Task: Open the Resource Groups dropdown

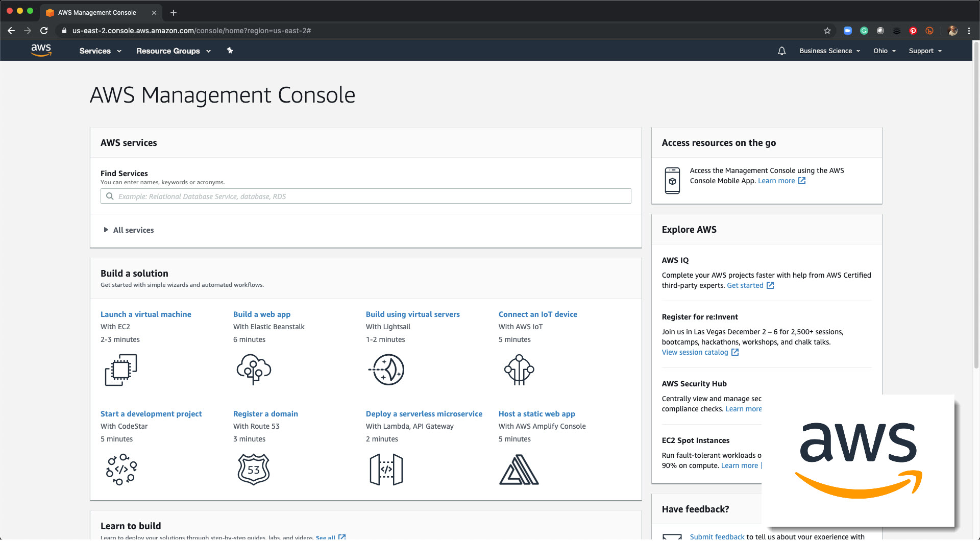Action: (x=174, y=51)
